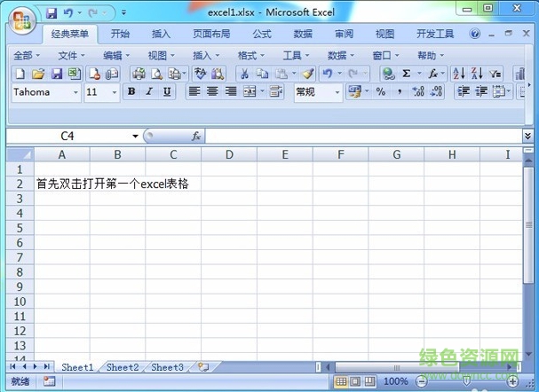This screenshot has width=539, height=392.
Task: Center align text
Action: pos(212,91)
